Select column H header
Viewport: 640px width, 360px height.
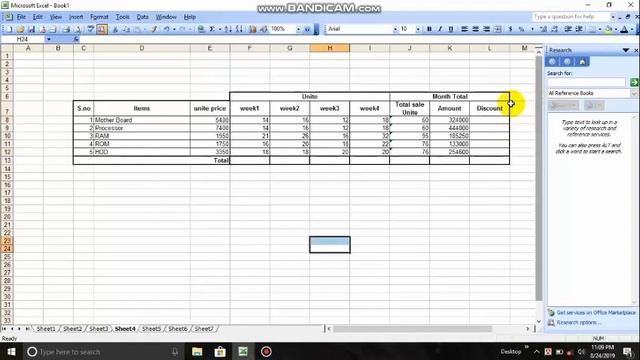click(329, 48)
